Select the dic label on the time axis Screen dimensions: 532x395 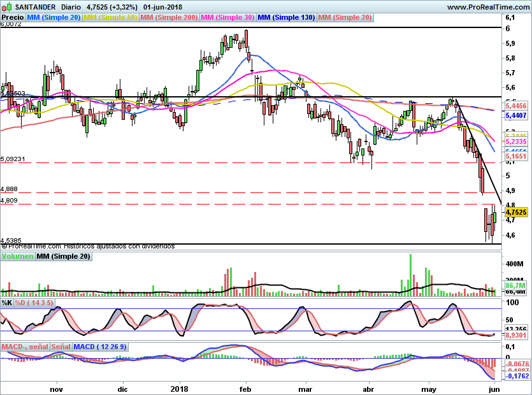point(122,389)
